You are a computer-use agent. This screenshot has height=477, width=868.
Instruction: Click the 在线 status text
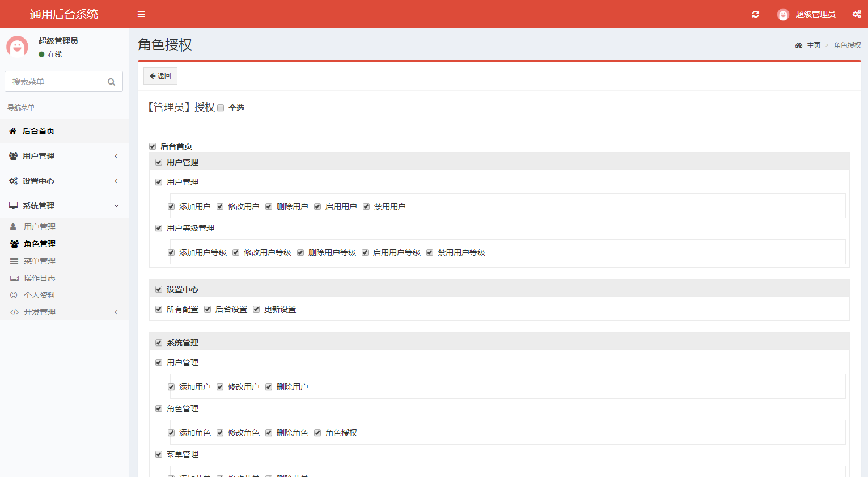55,54
